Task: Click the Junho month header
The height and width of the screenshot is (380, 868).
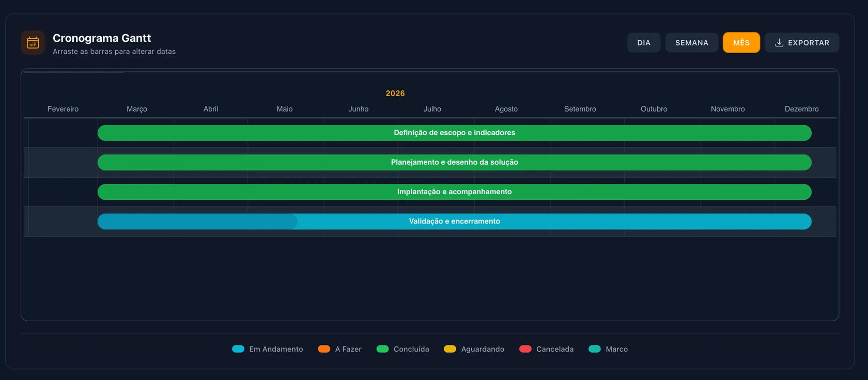Action: tap(359, 109)
